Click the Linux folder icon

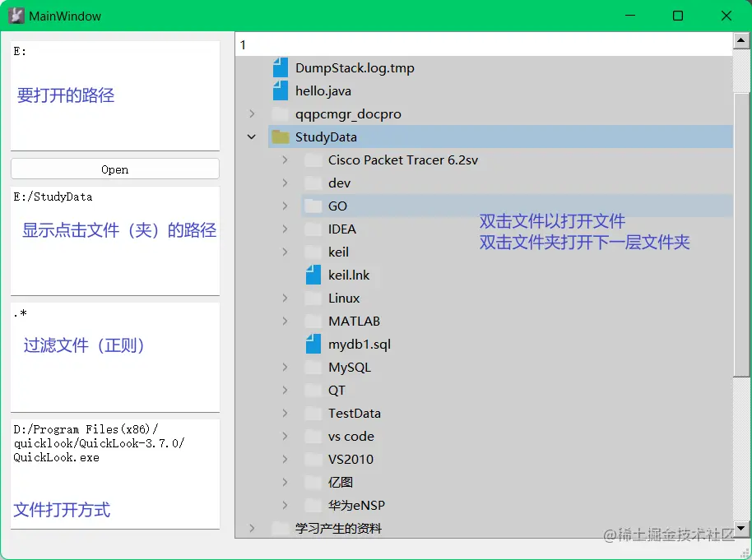313,299
